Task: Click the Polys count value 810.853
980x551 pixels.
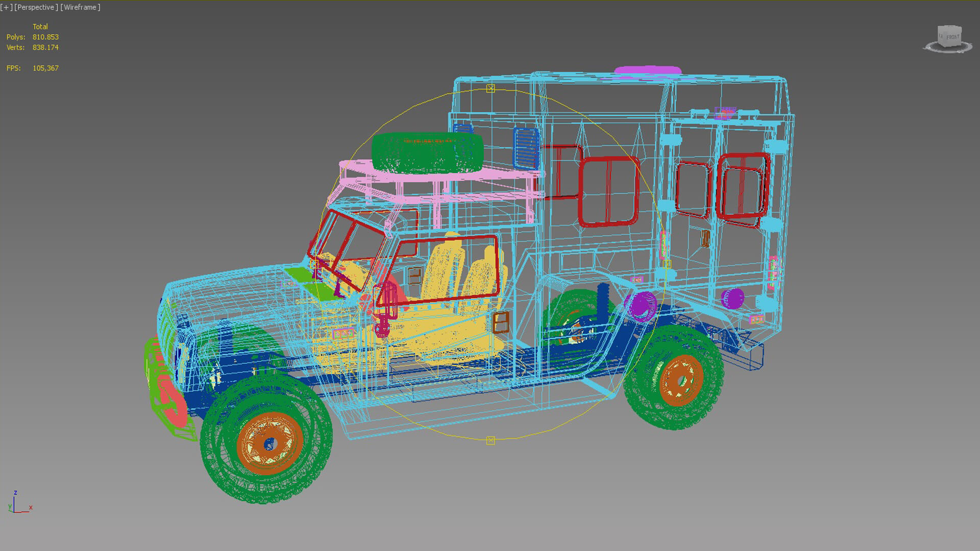Action: pyautogui.click(x=45, y=37)
